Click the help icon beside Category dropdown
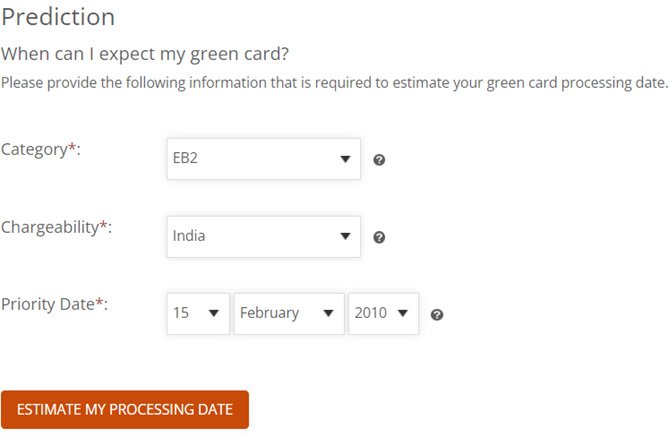Image resolution: width=669 pixels, height=437 pixels. pyautogui.click(x=379, y=160)
